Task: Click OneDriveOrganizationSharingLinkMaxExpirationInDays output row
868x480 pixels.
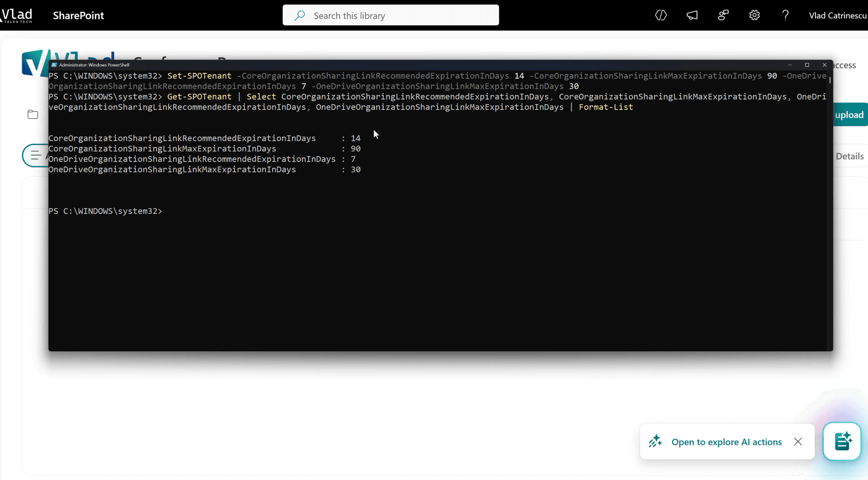Action: coord(204,169)
